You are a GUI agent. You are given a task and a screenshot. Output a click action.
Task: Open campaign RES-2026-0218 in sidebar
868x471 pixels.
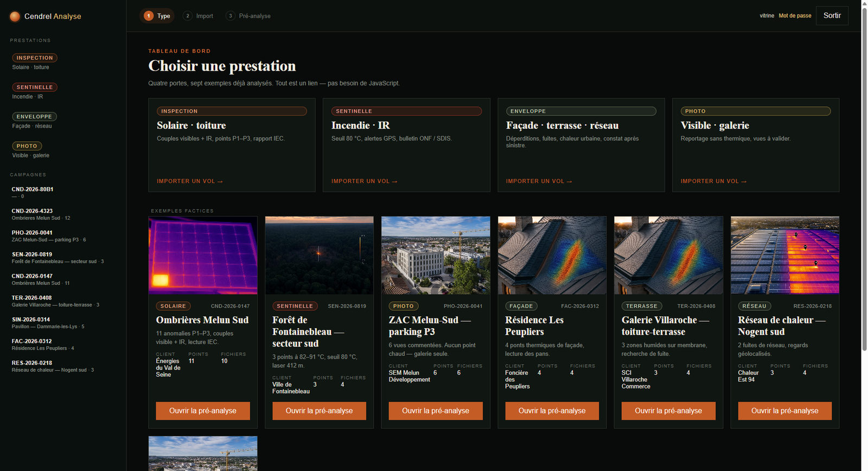pos(53,366)
